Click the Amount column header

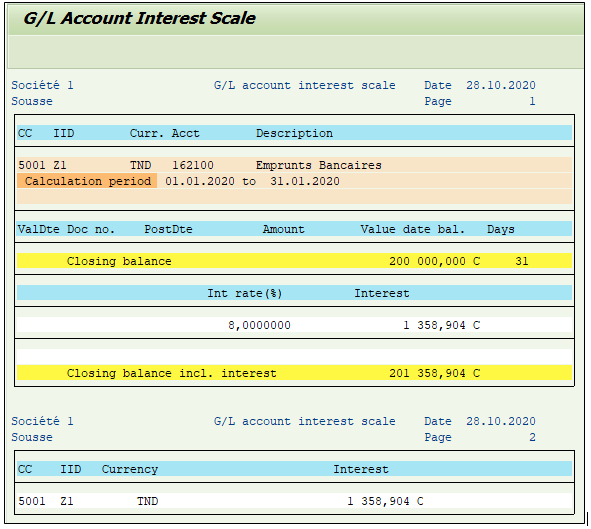[283, 229]
